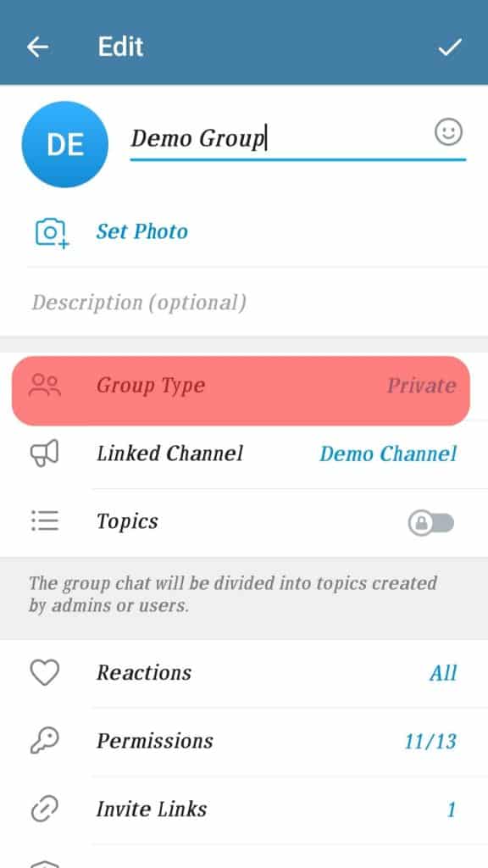
Task: Click the chain icon beside Invite Links
Action: (x=45, y=808)
